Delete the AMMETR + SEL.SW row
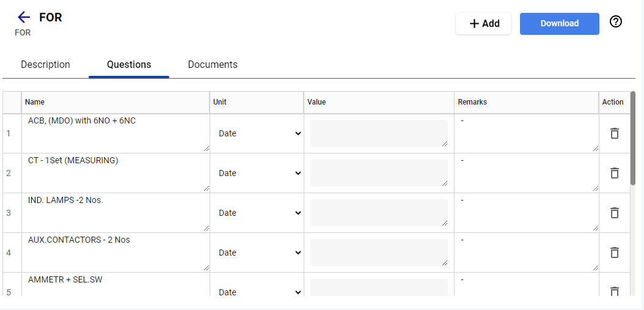 click(615, 291)
